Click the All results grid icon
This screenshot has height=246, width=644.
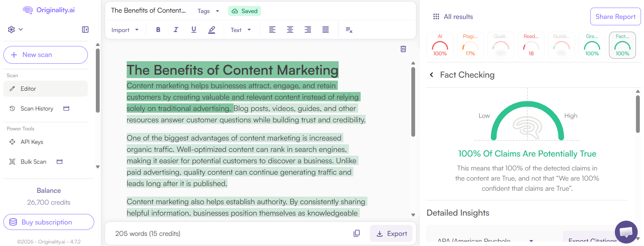(x=436, y=17)
